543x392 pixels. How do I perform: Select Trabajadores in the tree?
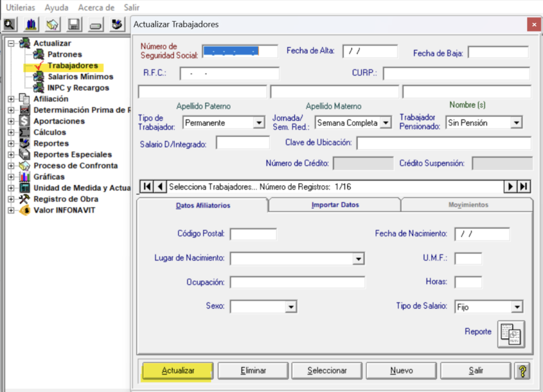click(73, 65)
